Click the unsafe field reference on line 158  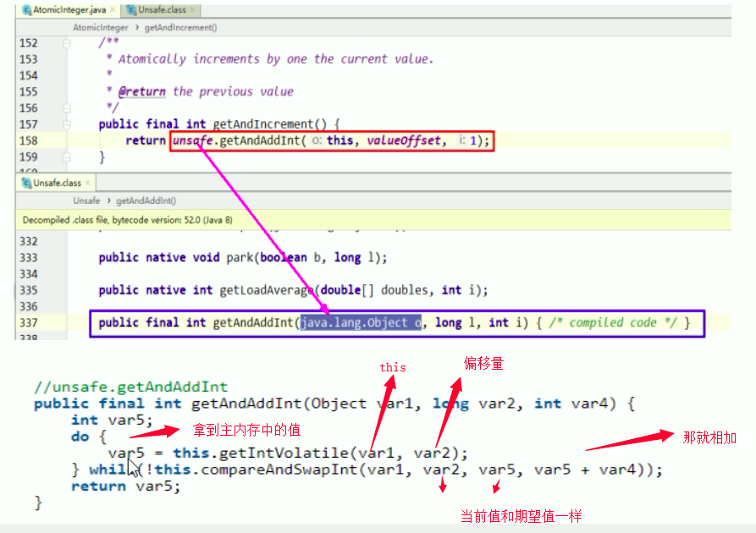point(192,140)
